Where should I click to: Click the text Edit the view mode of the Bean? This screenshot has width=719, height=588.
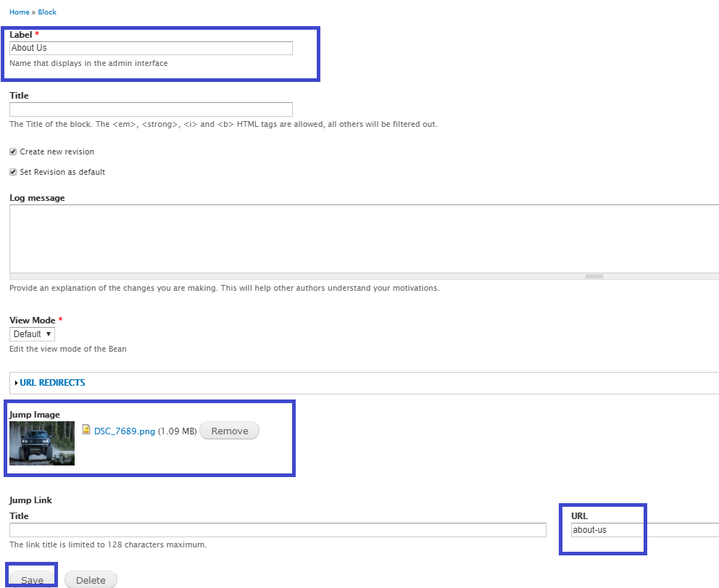pos(68,349)
